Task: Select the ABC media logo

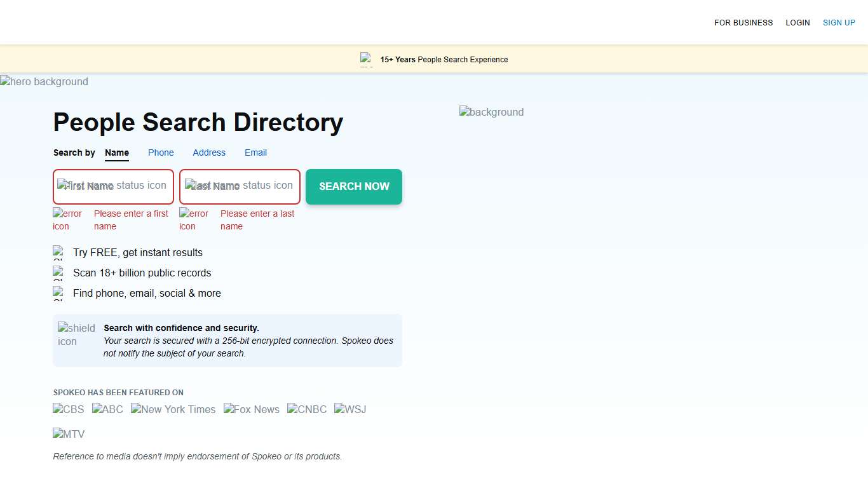Action: [107, 409]
